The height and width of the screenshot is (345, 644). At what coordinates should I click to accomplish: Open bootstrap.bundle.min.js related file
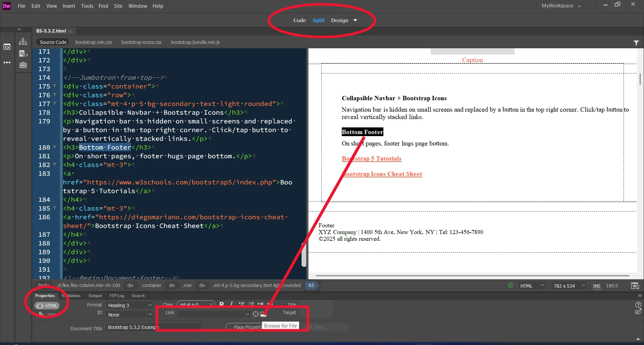195,42
